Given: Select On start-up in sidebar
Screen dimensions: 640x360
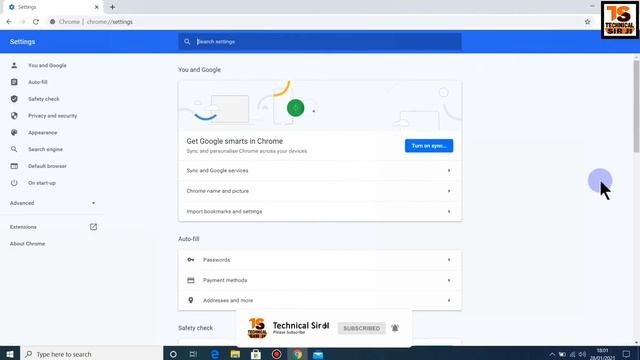Looking at the screenshot, I should 42,183.
